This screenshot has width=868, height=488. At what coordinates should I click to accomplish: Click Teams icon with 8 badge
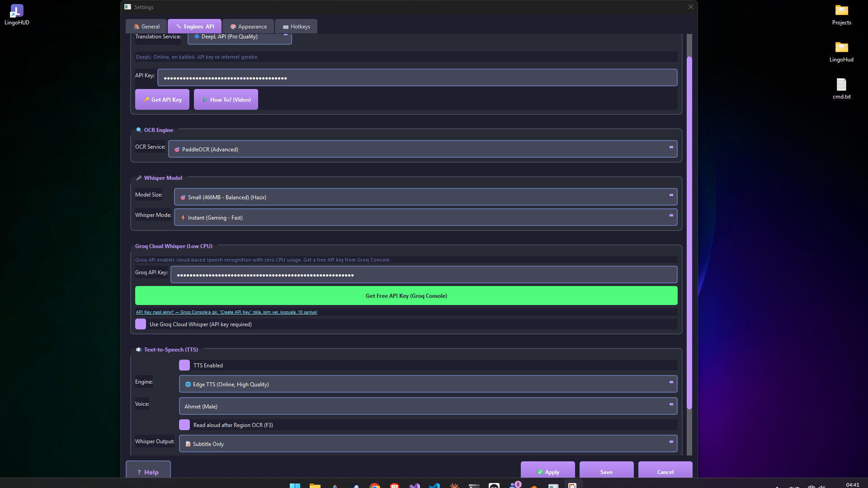[x=514, y=485]
